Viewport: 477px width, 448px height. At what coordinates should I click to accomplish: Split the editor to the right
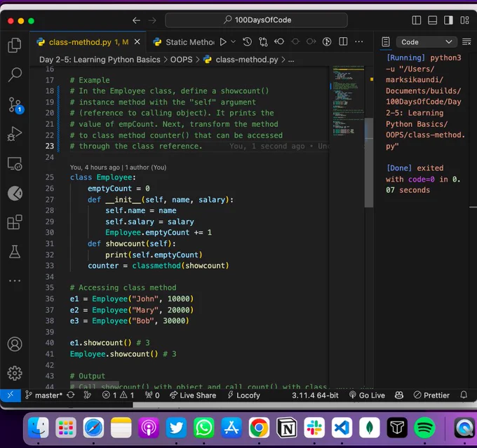[x=343, y=41]
